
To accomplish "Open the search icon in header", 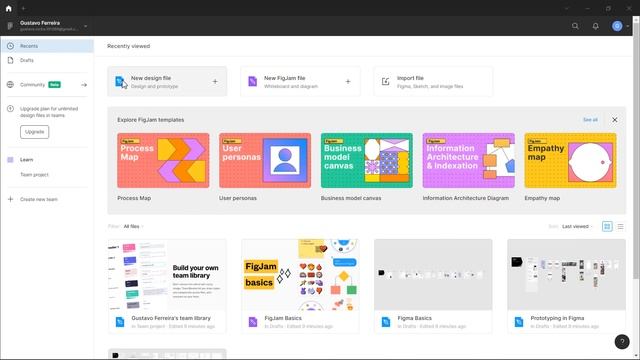I will [575, 26].
